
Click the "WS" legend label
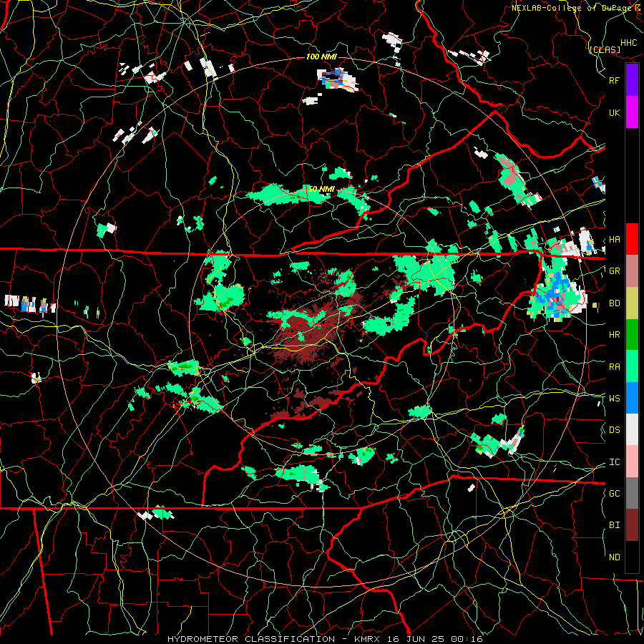pos(614,399)
